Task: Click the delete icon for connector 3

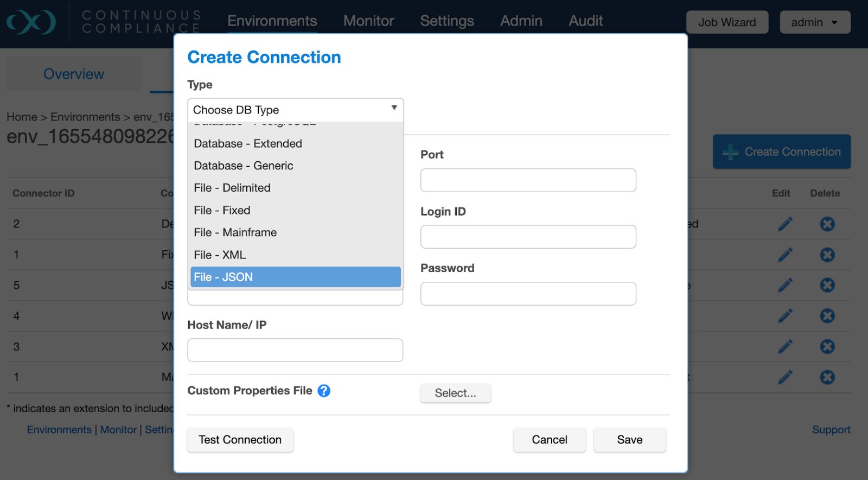Action: pyautogui.click(x=827, y=346)
